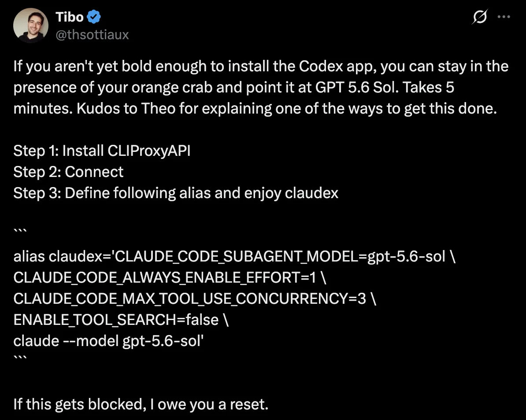Click the text GPT 5.6 Sol
This screenshot has height=420, width=526.
point(357,87)
